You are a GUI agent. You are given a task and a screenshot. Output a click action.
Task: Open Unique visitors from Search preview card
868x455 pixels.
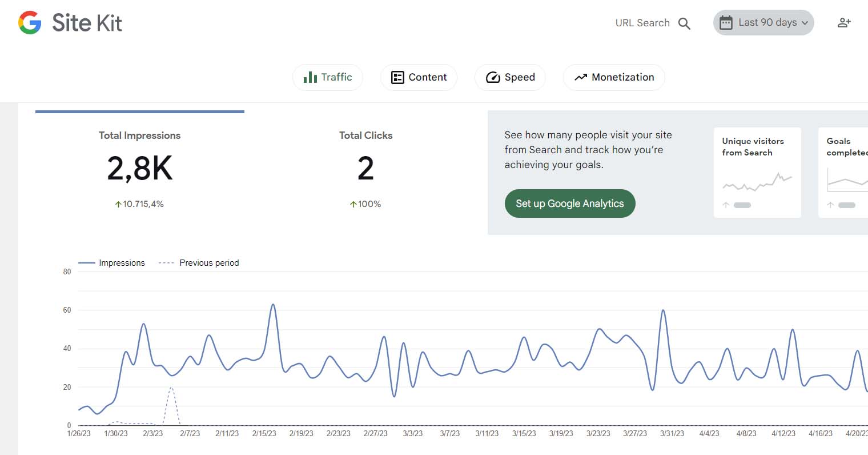click(x=757, y=173)
